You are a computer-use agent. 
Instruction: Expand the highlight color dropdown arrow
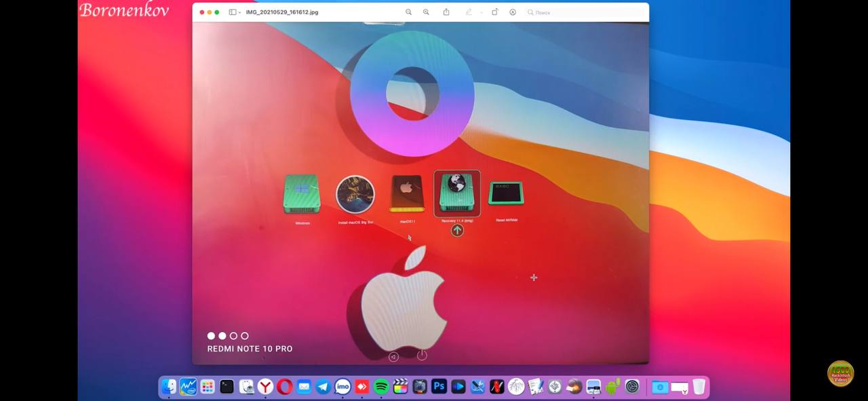[x=481, y=12]
